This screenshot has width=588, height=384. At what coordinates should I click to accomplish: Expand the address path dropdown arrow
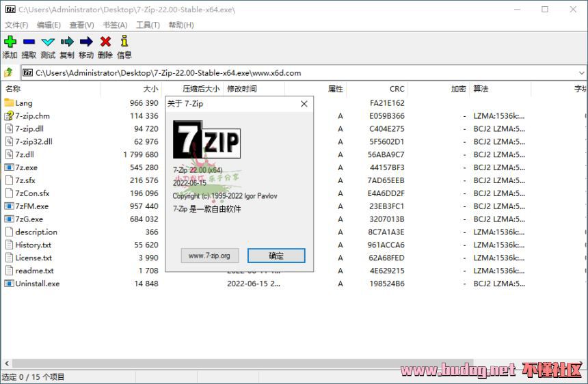coord(581,72)
